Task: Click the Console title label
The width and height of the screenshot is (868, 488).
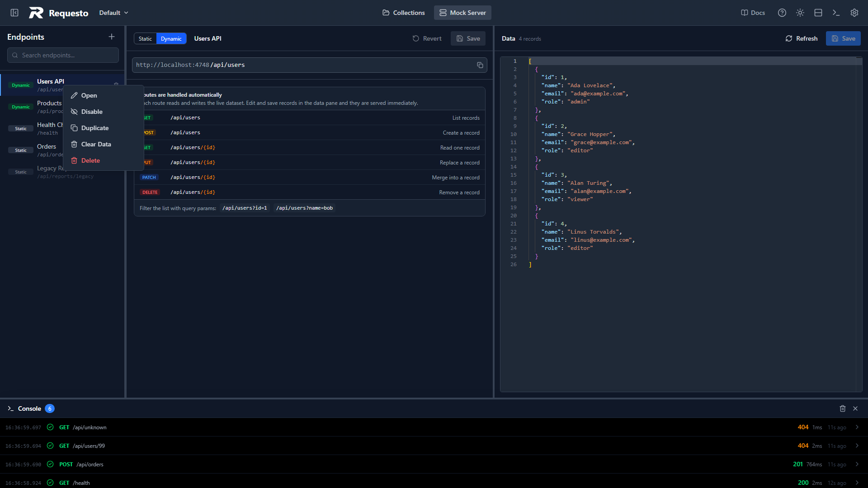Action: [29, 408]
